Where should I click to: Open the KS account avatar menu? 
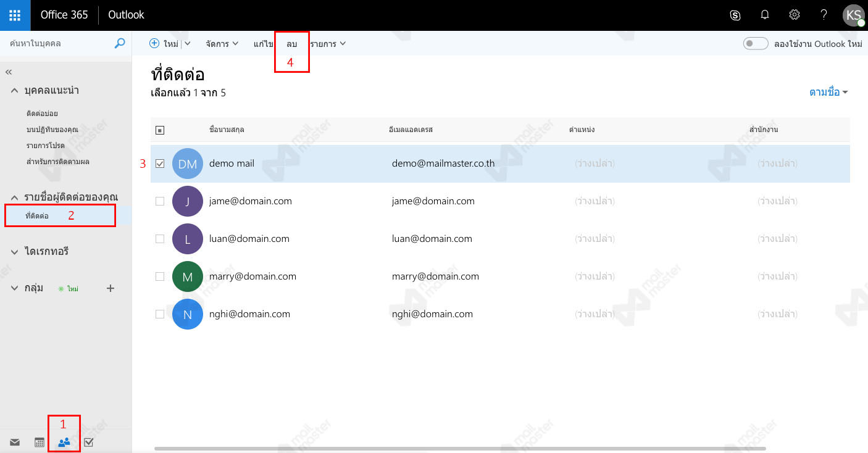tap(853, 15)
